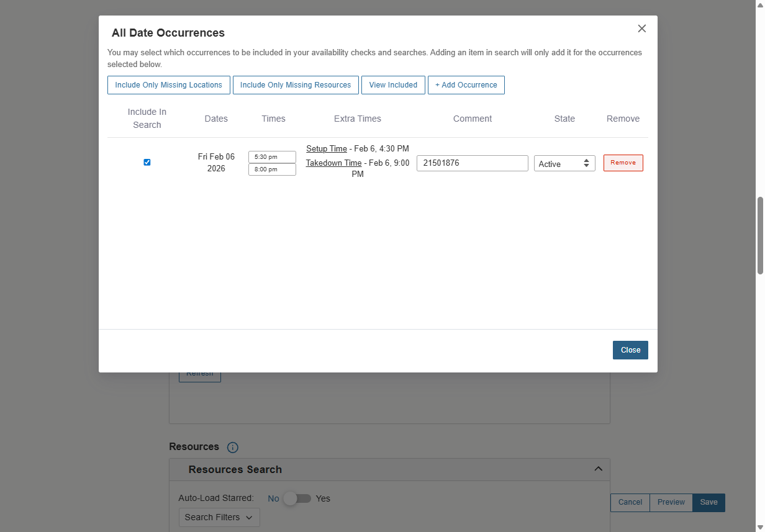Click the comment field containing 21501876
The width and height of the screenshot is (765, 532).
pyautogui.click(x=473, y=163)
